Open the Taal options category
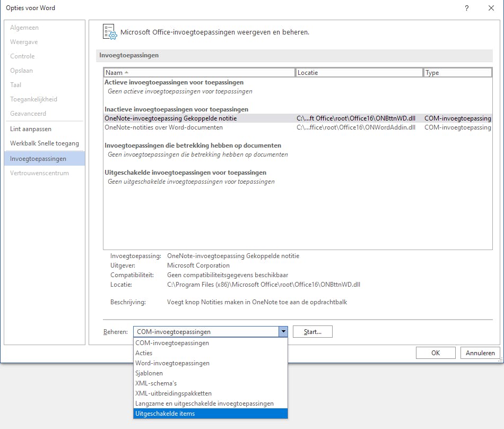504x429 pixels. tap(45, 85)
